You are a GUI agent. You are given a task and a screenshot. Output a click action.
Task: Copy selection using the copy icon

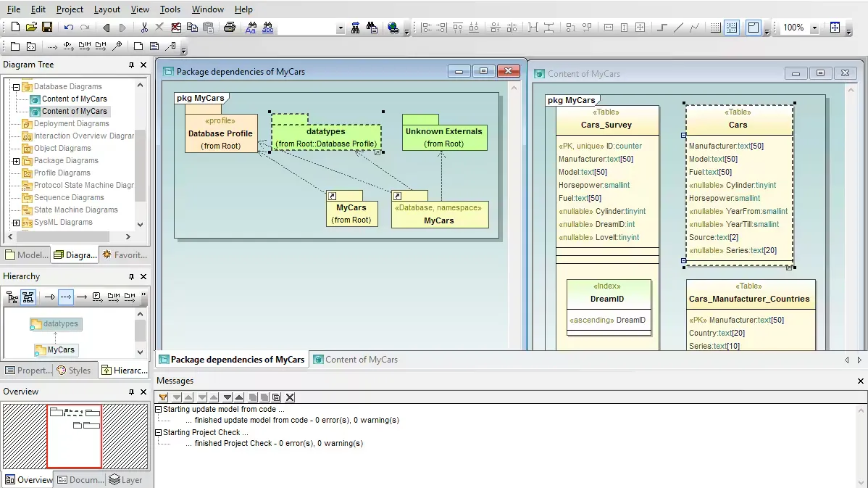click(192, 27)
